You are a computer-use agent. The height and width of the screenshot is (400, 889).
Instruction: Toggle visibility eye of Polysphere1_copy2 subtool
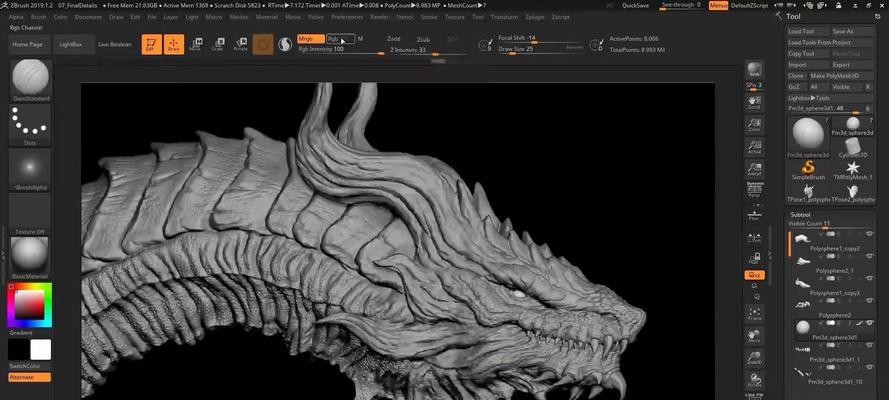tap(870, 233)
